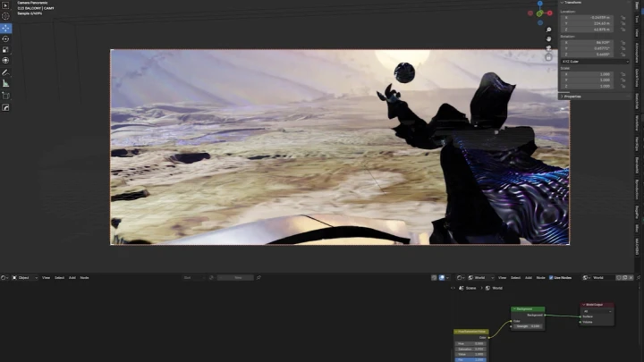This screenshot has height=362, width=644.
Task: Select the Annotate tool
Action: (5, 72)
